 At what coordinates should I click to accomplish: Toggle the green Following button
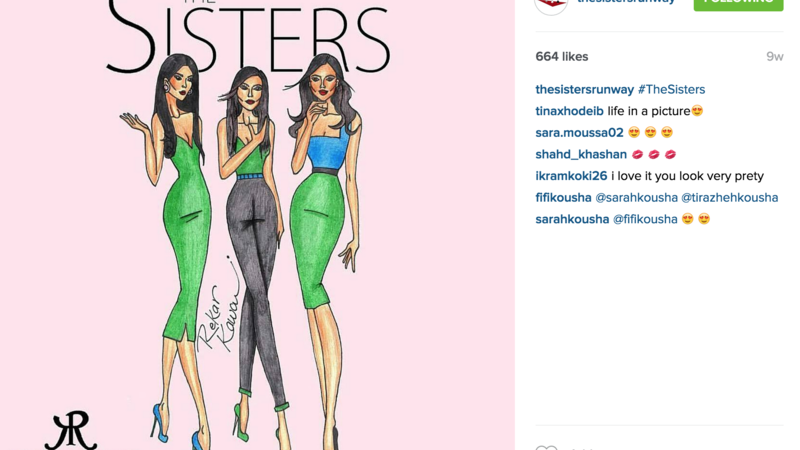(x=738, y=4)
